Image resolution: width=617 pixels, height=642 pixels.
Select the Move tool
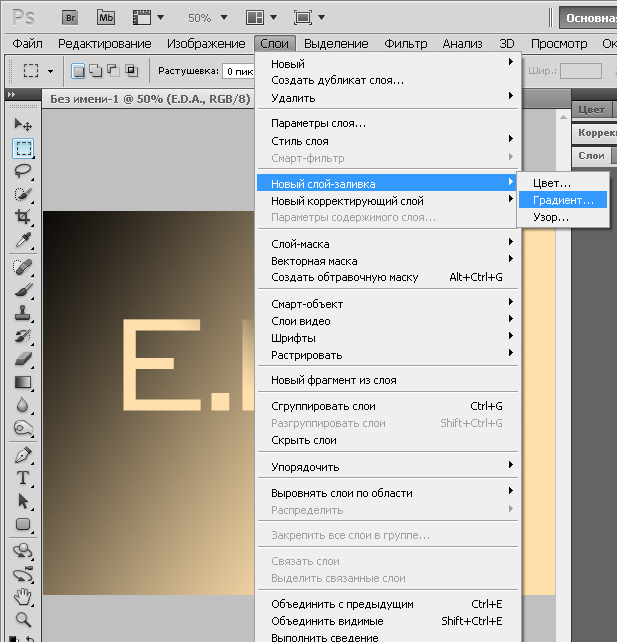23,124
